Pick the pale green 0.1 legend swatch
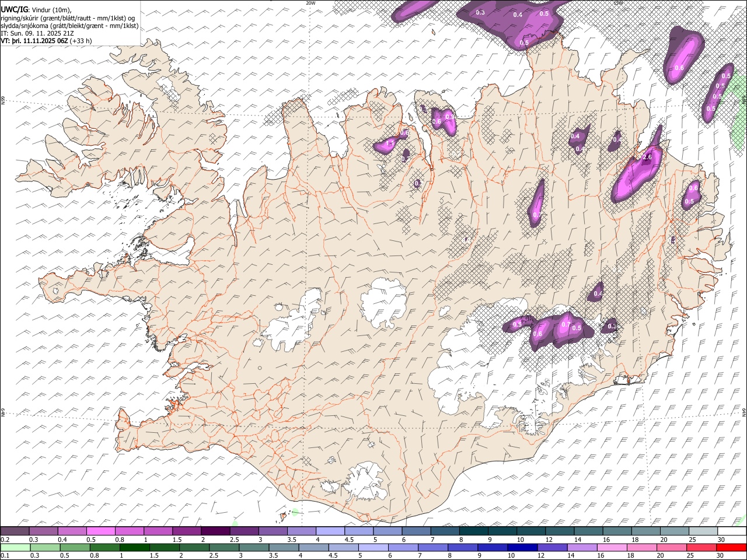747x560 pixels. pos(15,548)
